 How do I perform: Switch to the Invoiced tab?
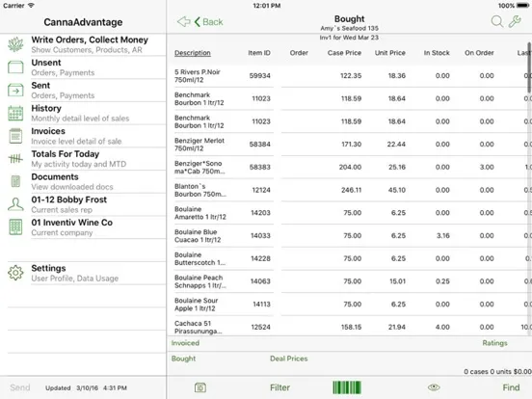(185, 343)
